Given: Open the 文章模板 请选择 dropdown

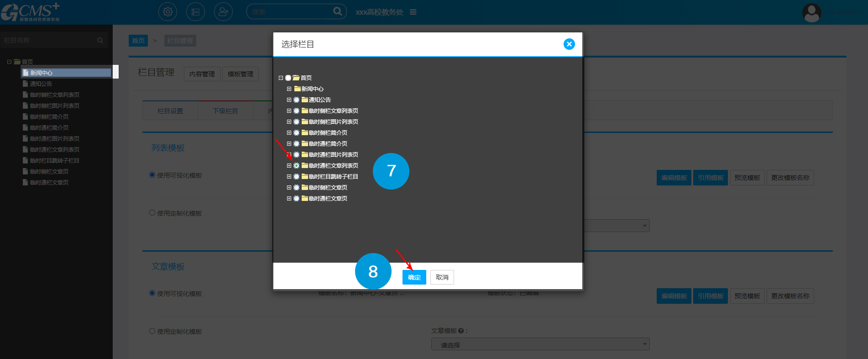Looking at the screenshot, I should coord(540,344).
